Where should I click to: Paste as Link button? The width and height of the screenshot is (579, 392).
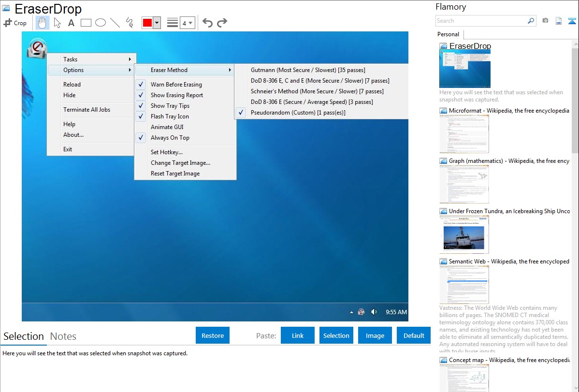point(298,335)
